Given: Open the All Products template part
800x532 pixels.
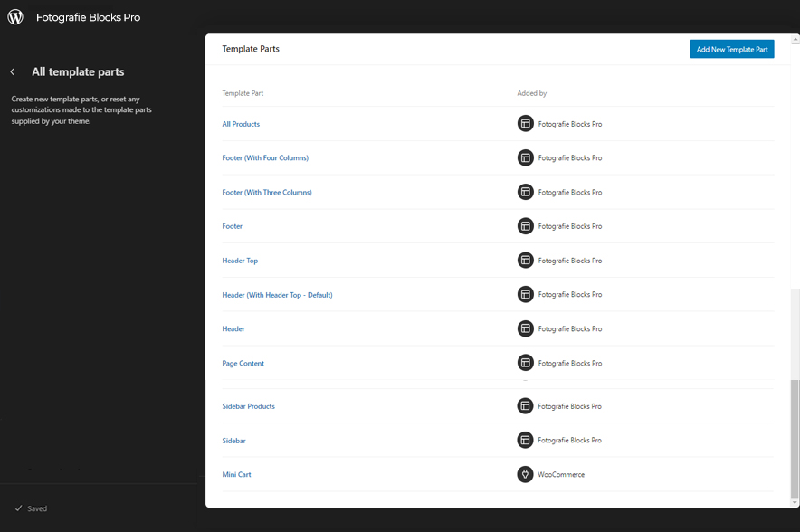Looking at the screenshot, I should pyautogui.click(x=241, y=124).
